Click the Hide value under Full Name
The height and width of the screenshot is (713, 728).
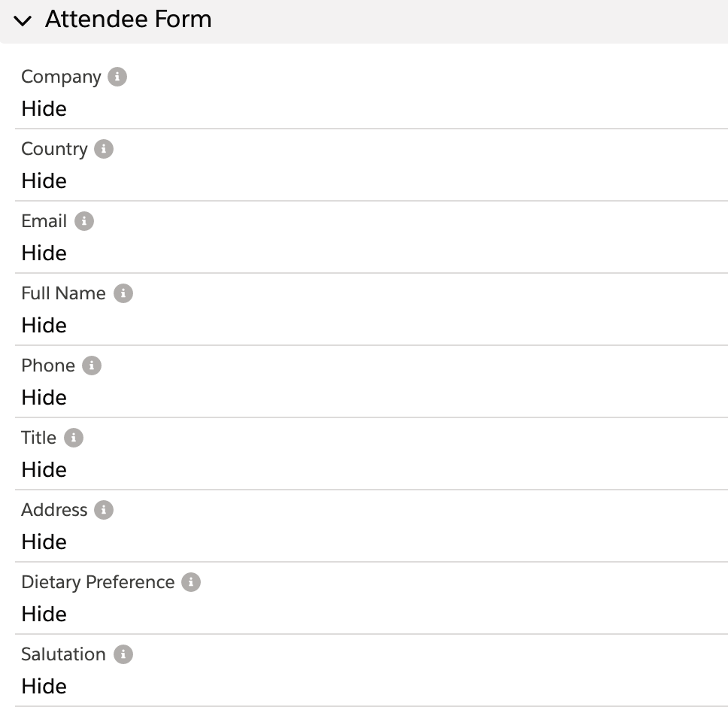pyautogui.click(x=44, y=326)
